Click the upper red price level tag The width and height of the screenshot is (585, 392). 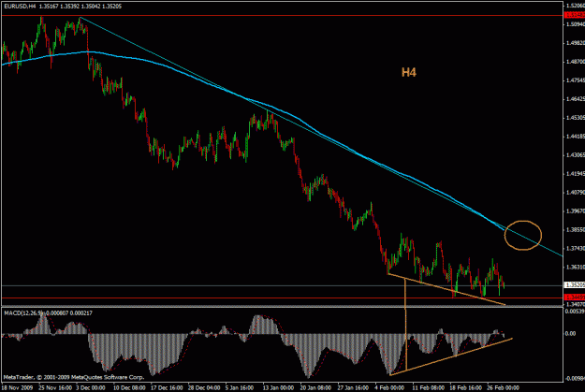pyautogui.click(x=575, y=15)
